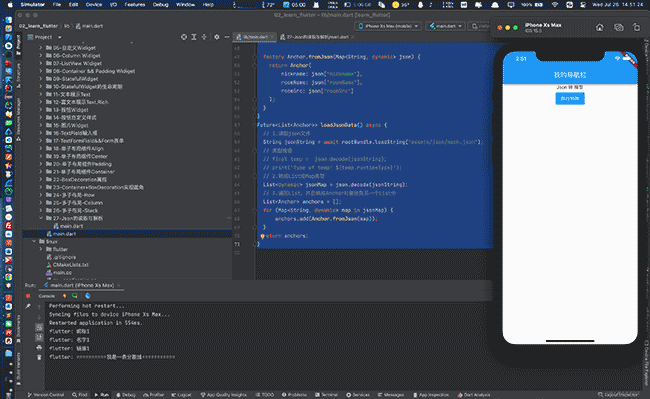Screen dimensions: 650x399
Task: Toggle the pin tab icon in the Run panel
Action: click(28, 306)
